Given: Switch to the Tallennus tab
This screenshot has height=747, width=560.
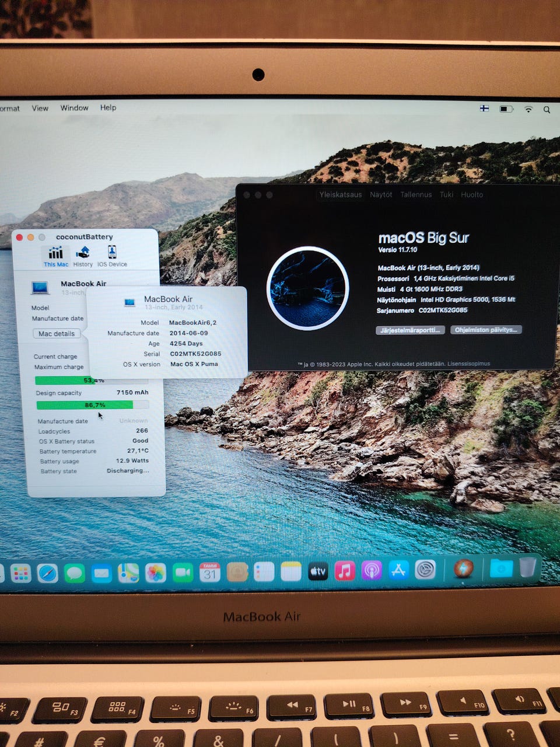Looking at the screenshot, I should pos(416,195).
